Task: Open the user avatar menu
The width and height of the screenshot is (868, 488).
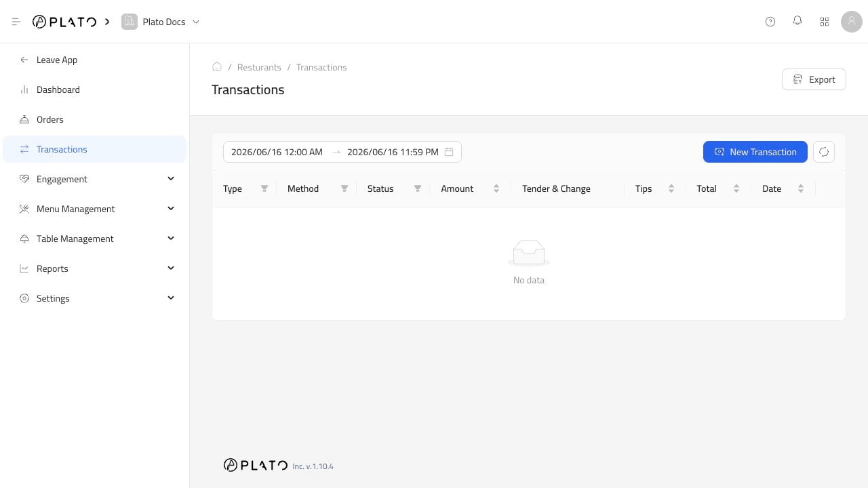Action: (x=852, y=22)
